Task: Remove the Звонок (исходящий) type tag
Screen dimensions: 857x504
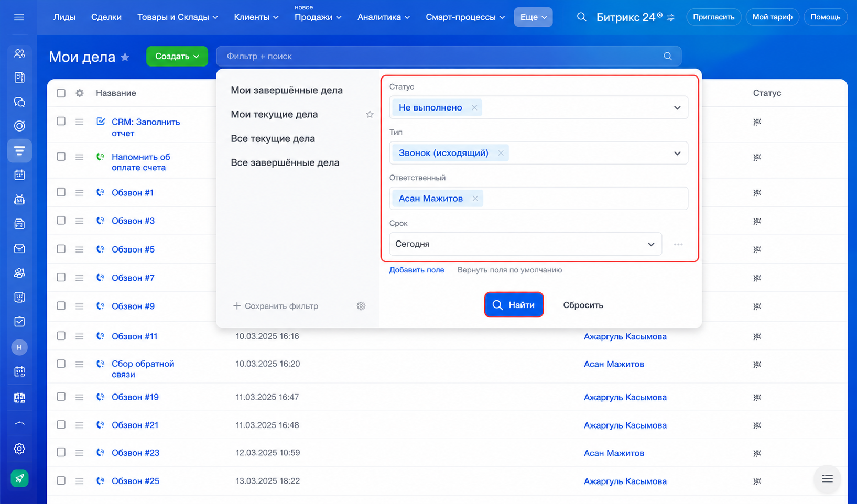Action: [x=501, y=153]
